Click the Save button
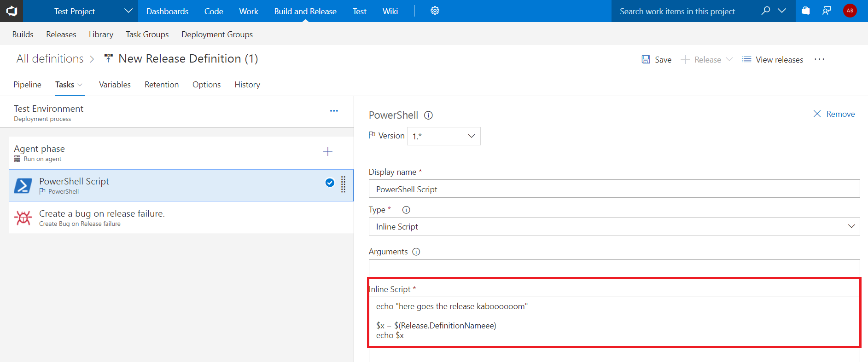868x362 pixels. tap(657, 59)
